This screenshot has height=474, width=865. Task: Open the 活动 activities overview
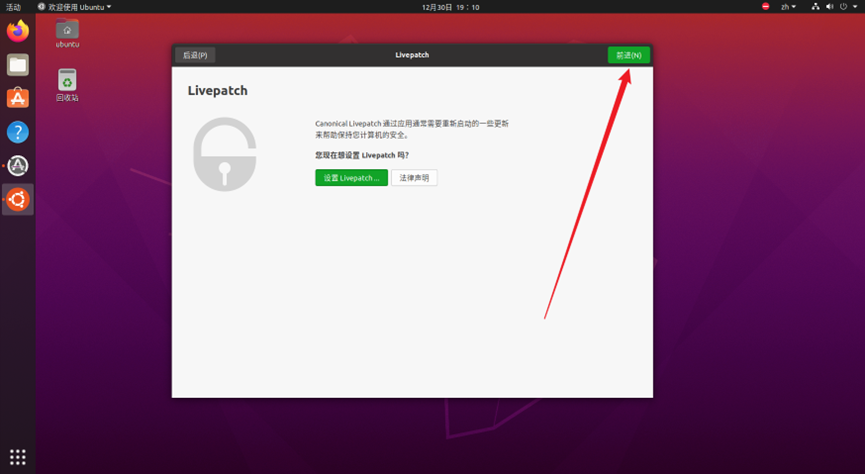[x=13, y=7]
